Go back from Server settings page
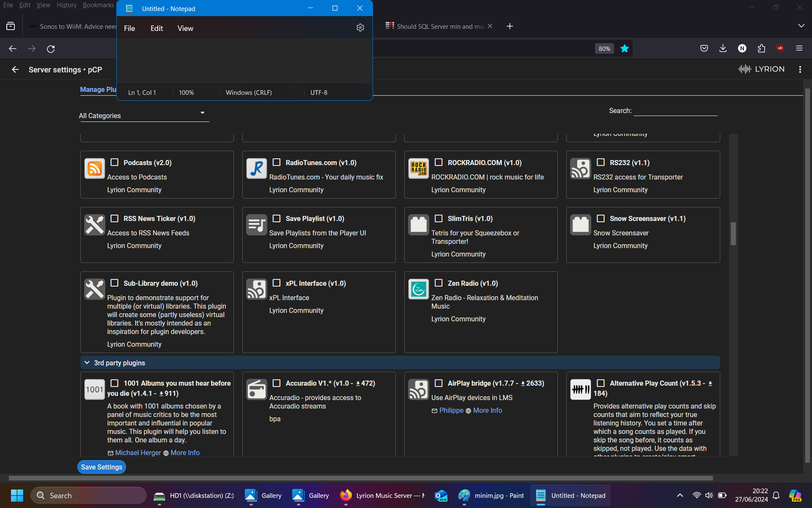812x508 pixels. 15,69
